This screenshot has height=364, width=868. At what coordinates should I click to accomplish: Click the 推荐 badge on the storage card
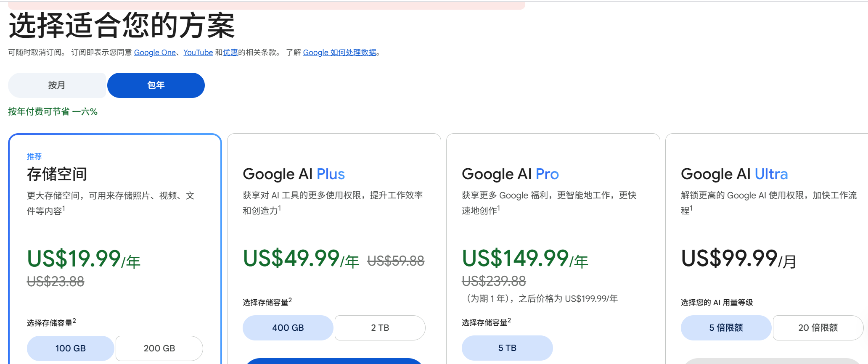[x=34, y=157]
